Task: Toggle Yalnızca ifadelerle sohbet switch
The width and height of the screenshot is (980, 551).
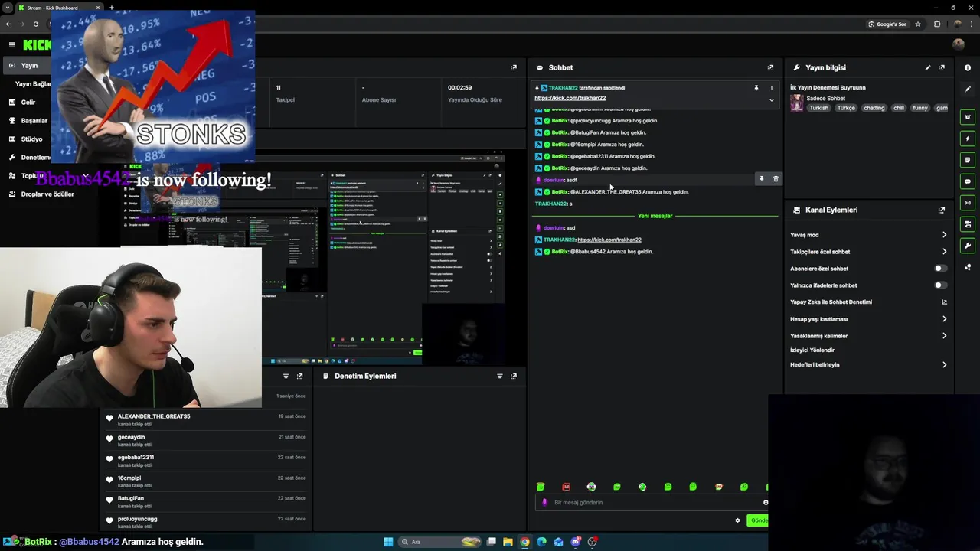Action: 940,285
